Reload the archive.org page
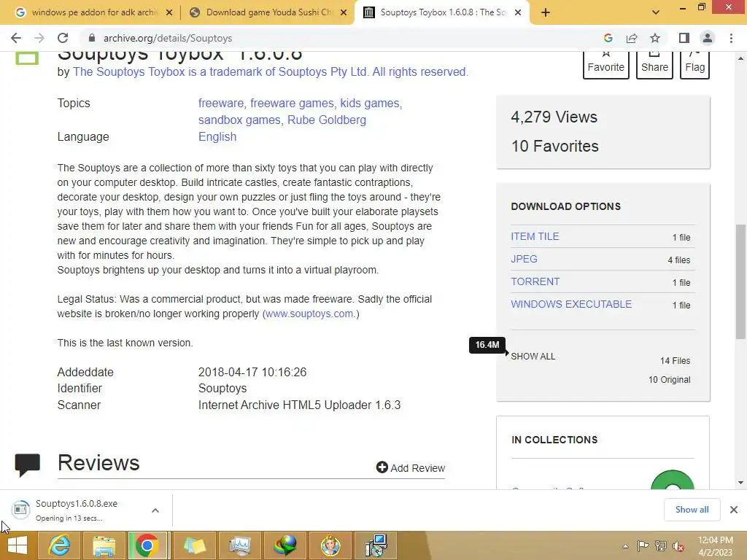The image size is (747, 560). tap(63, 38)
